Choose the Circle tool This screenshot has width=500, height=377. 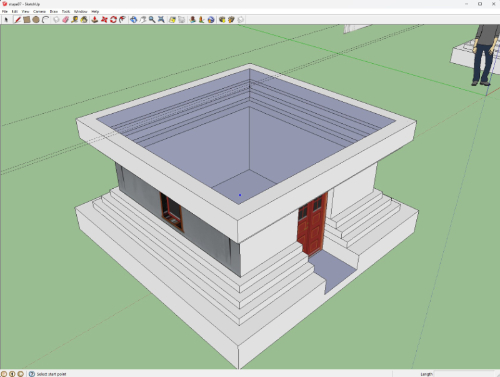pyautogui.click(x=36, y=20)
